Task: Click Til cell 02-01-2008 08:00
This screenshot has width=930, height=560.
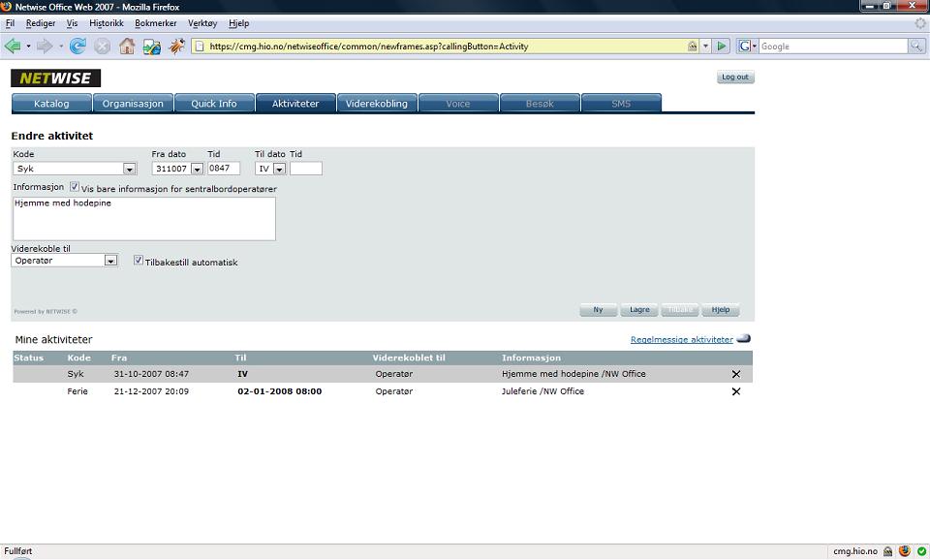Action: tap(279, 391)
